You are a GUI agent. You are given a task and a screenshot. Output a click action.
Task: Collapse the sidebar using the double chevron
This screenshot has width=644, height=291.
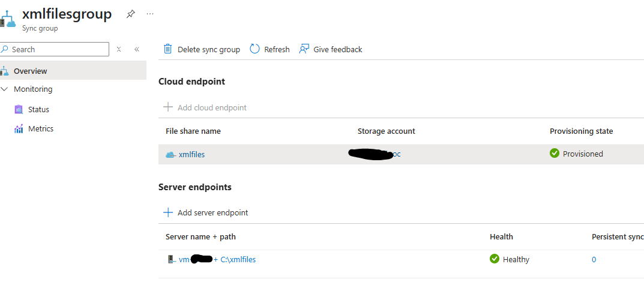(137, 49)
